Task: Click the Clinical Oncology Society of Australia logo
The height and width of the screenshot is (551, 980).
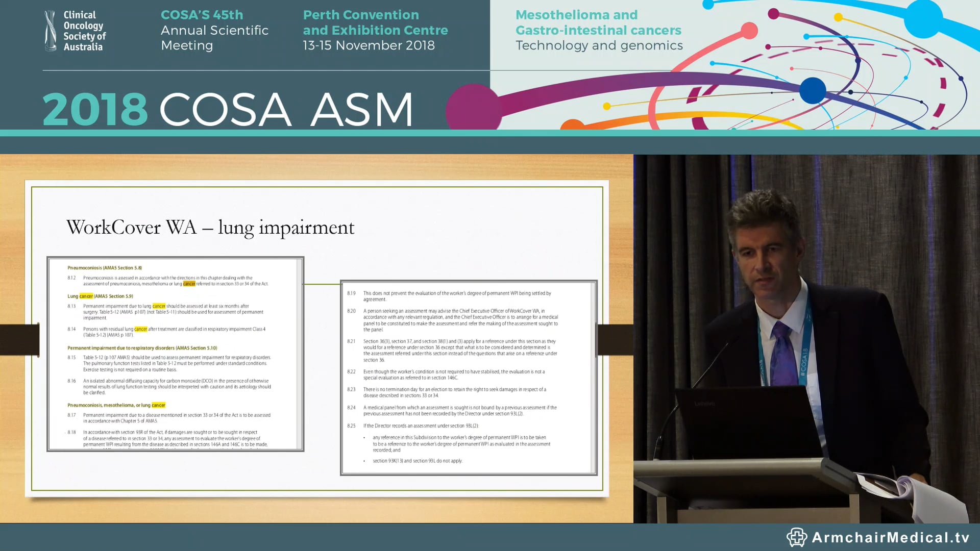Action: 75,31
